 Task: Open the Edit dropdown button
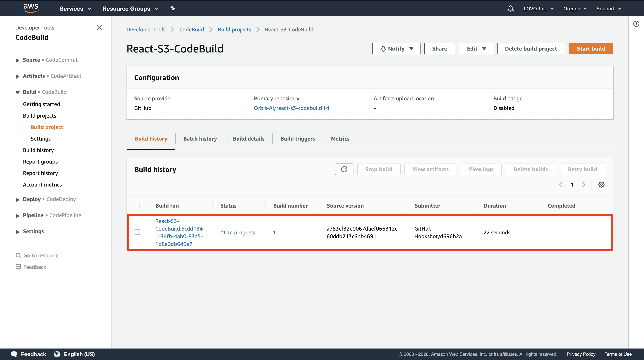pos(476,48)
